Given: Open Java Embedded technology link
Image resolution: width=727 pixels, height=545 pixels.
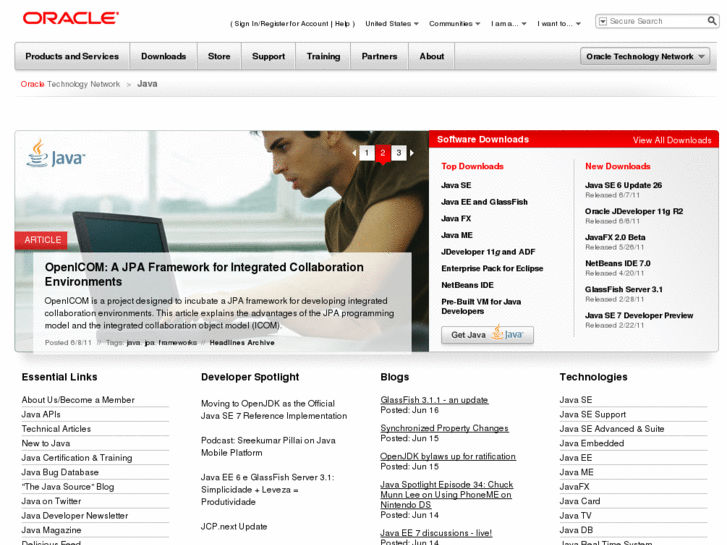Looking at the screenshot, I should 592,443.
